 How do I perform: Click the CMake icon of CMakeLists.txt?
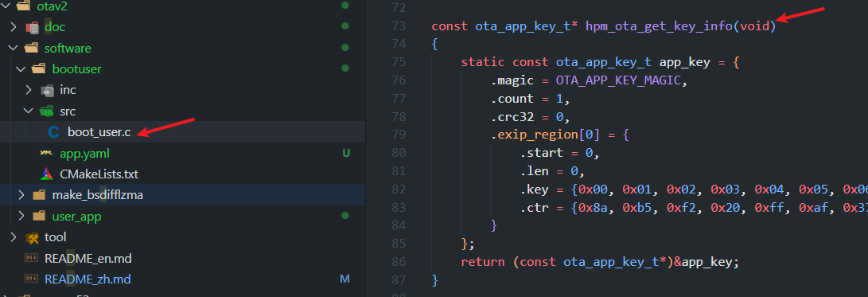47,174
